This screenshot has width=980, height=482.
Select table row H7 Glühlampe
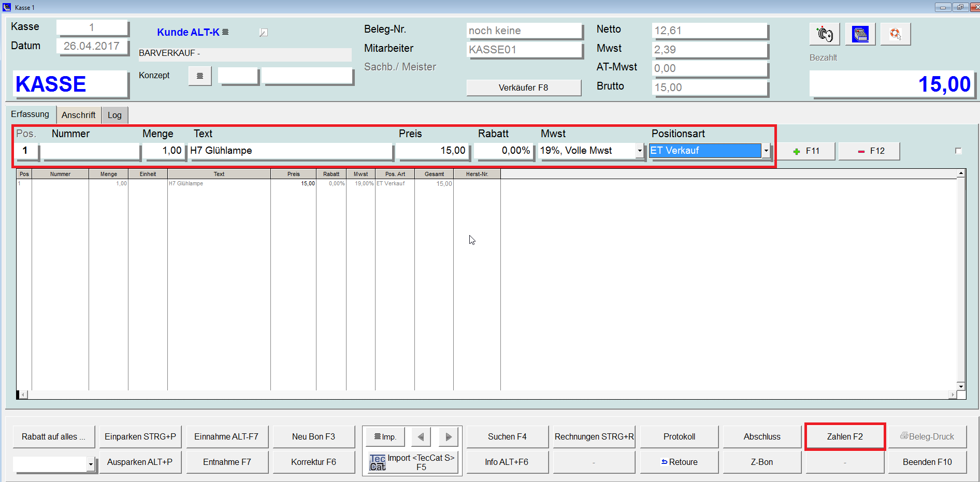259,183
